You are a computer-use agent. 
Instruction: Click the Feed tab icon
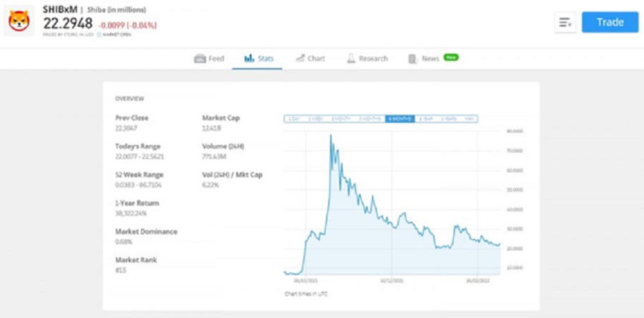tap(199, 59)
